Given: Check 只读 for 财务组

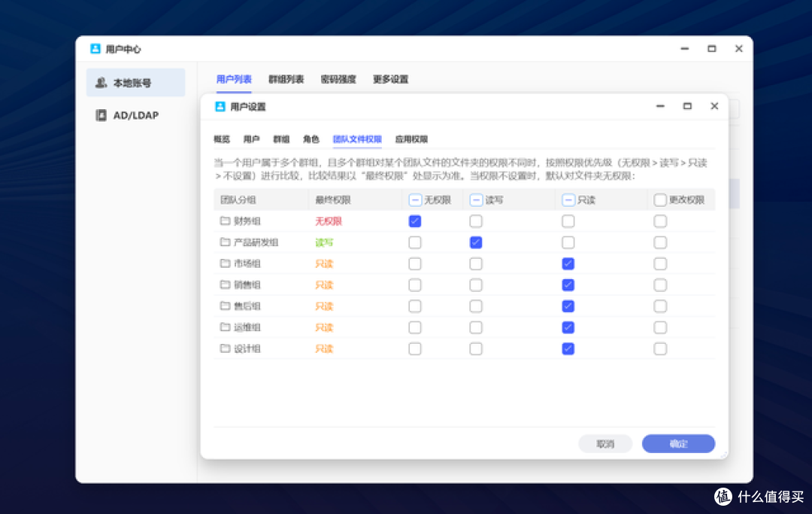Looking at the screenshot, I should (568, 221).
